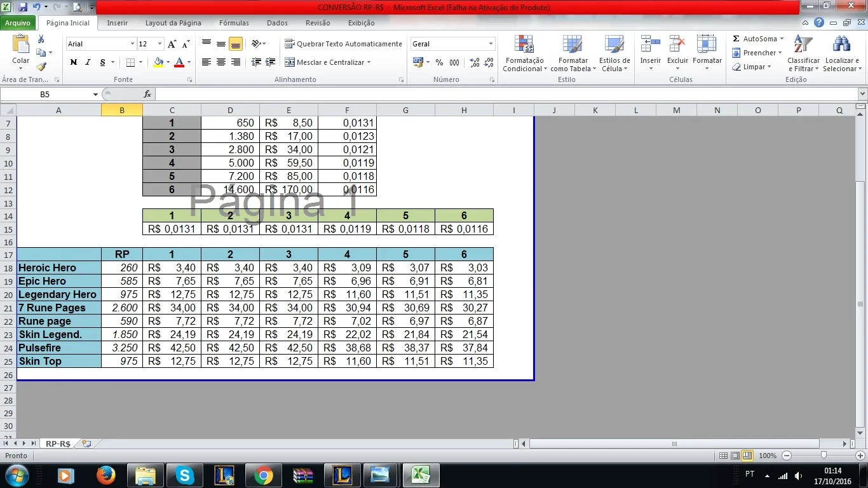Screen dimensions: 868x488
Task: Open the font size 12 dropdown
Action: (160, 44)
